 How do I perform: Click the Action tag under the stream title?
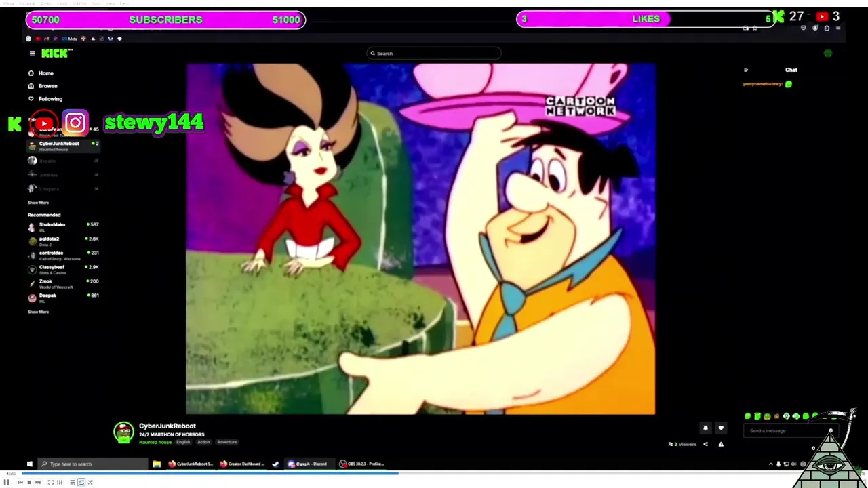pyautogui.click(x=203, y=442)
